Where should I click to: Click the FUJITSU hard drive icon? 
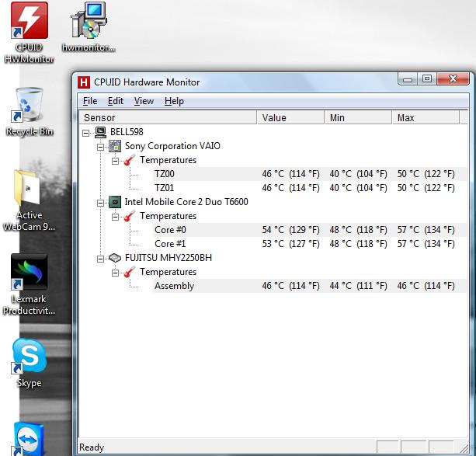[x=115, y=258]
